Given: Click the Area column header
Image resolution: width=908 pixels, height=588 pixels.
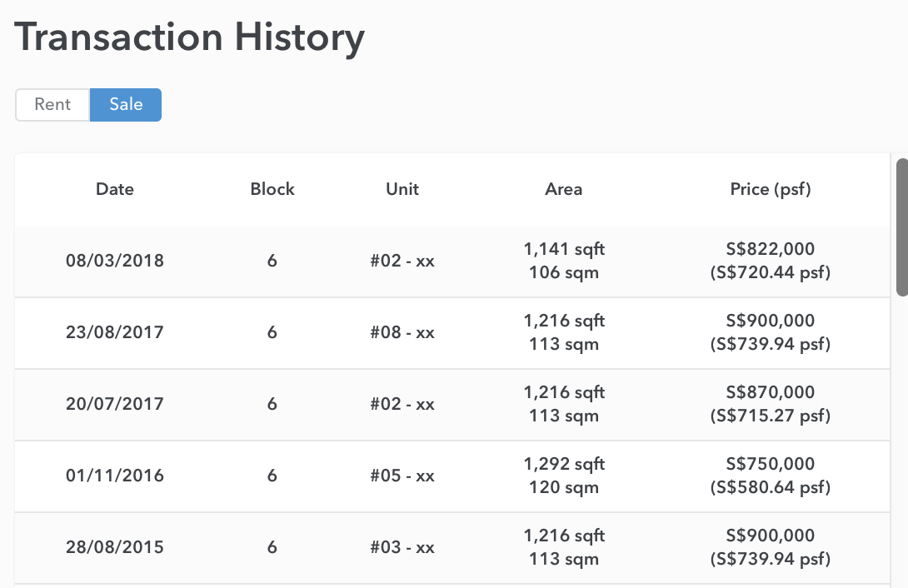Looking at the screenshot, I should coord(563,189).
